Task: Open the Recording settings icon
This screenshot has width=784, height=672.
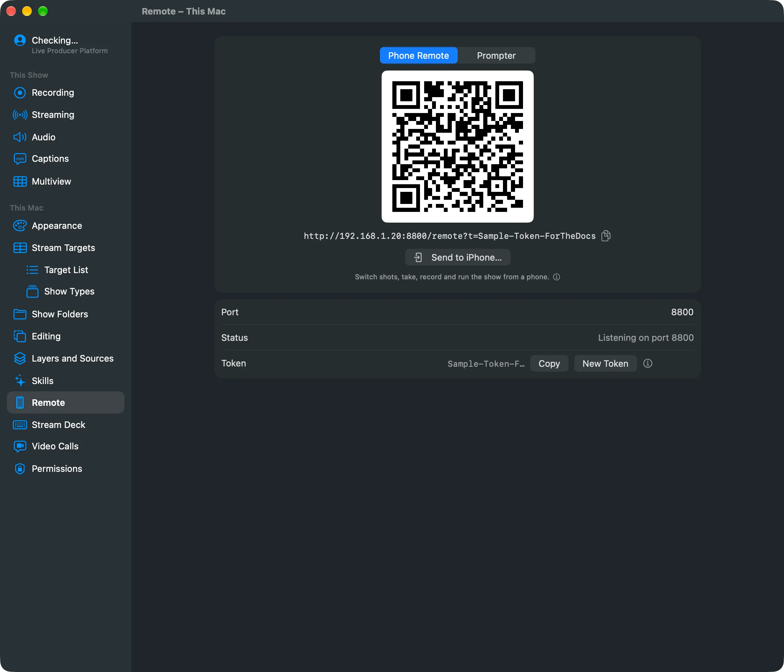Action: click(20, 93)
